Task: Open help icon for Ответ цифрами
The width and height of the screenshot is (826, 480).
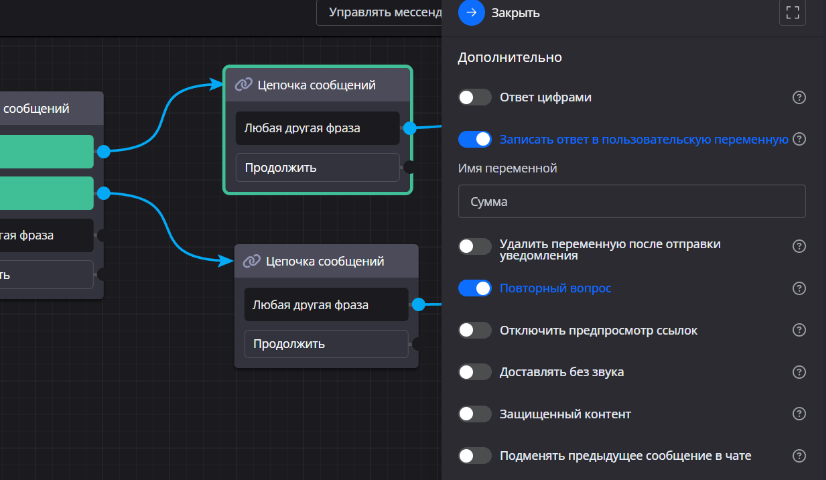Action: coord(799,97)
